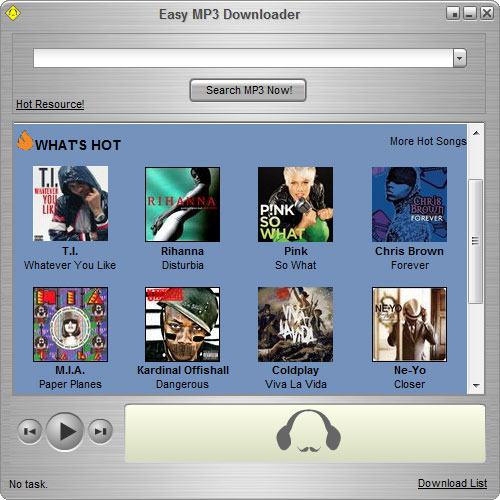
Task: Click the Kardinal Offishall artist name
Action: tap(183, 370)
